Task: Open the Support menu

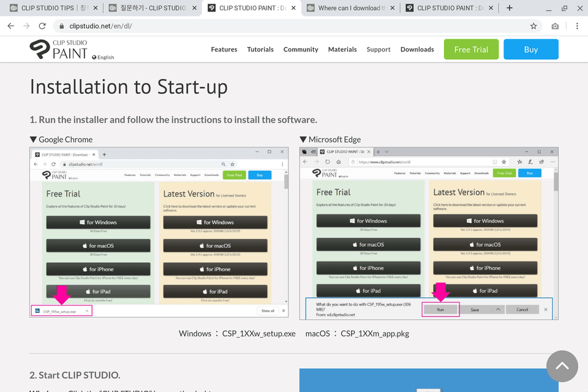Action: (x=379, y=50)
